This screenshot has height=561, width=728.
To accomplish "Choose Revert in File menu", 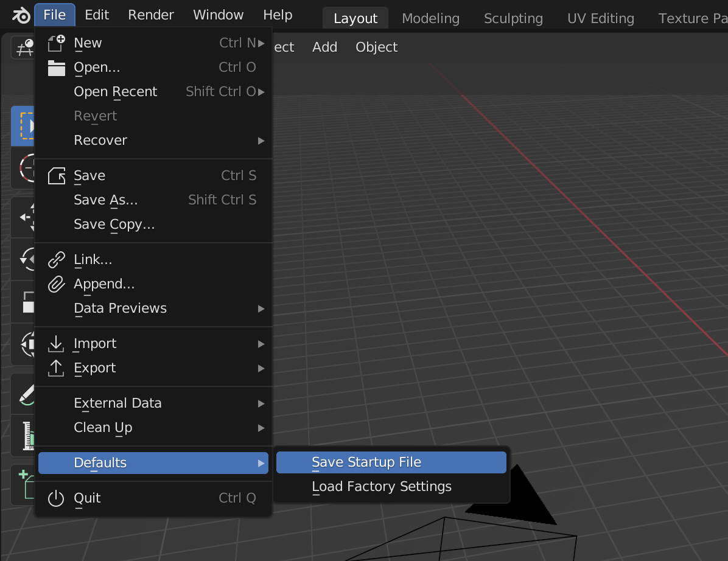I will [153, 116].
